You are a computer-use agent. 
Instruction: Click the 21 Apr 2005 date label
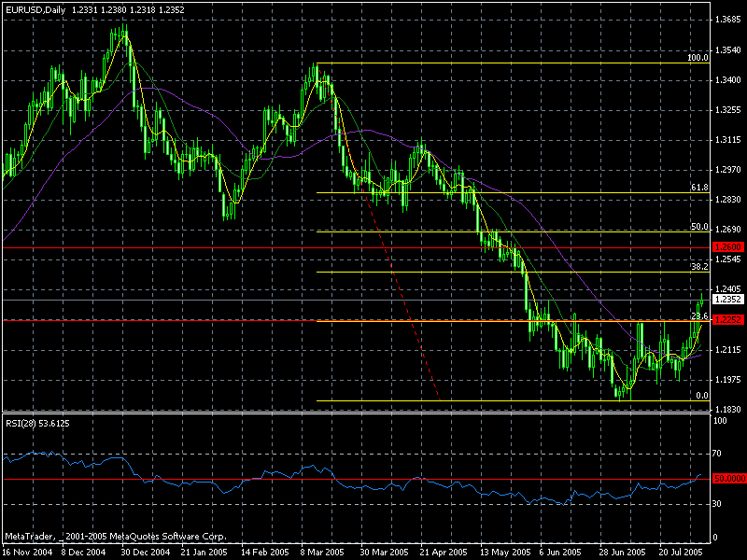(x=444, y=553)
